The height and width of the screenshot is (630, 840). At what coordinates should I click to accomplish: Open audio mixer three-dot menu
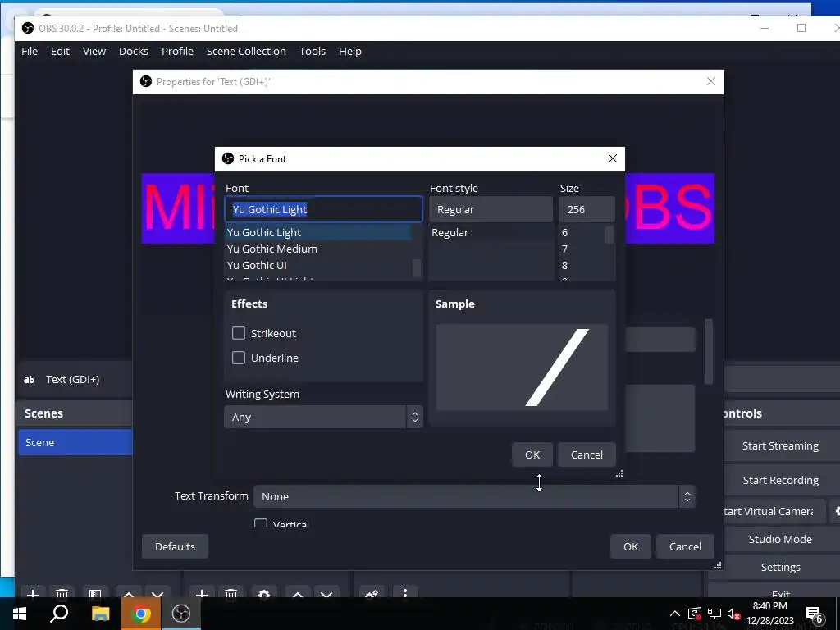tap(405, 593)
